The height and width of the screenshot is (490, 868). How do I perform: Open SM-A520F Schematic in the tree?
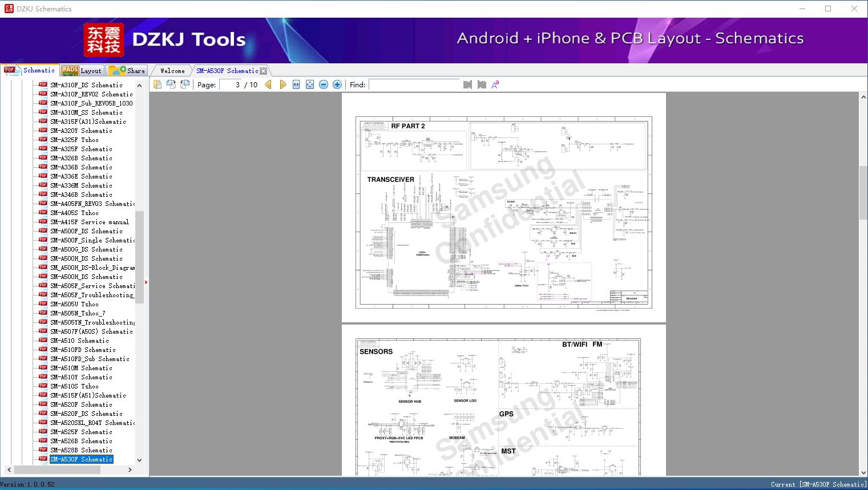[x=81, y=404]
